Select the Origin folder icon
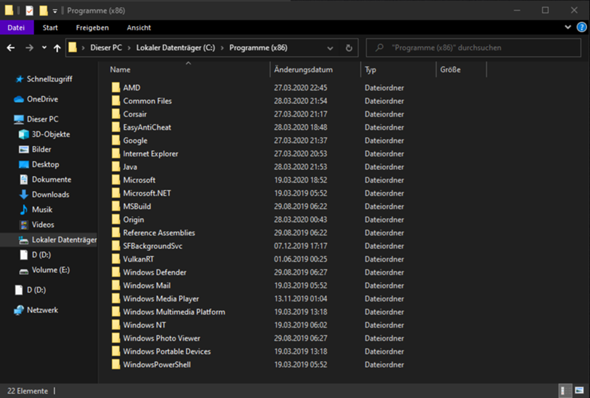Image resolution: width=590 pixels, height=398 pixels. (x=116, y=219)
